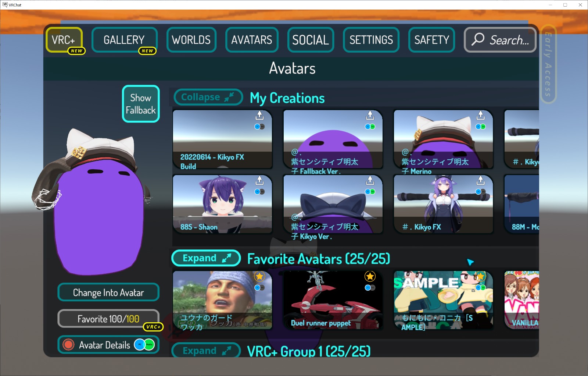The image size is (588, 376).
Task: Click Favorite 100/100 button
Action: (108, 319)
